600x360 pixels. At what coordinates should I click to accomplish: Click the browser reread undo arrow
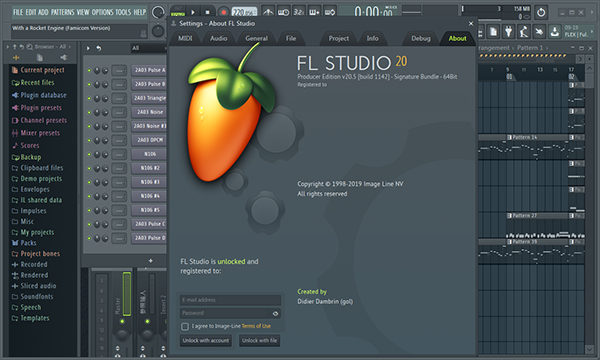[x=22, y=47]
